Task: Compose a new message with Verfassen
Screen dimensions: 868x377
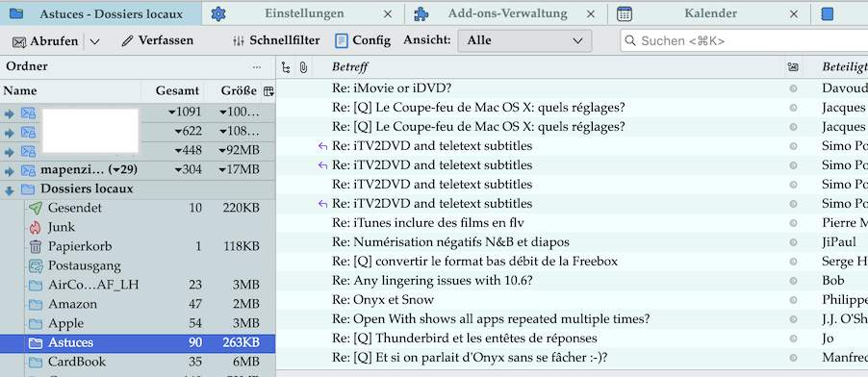Action: (158, 40)
